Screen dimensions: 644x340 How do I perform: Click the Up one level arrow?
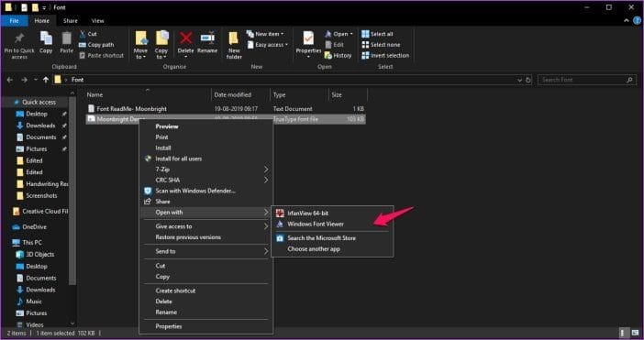pyautogui.click(x=46, y=80)
